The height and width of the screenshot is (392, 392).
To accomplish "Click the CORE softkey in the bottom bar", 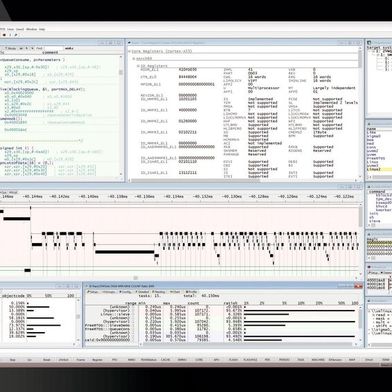I will (x=199, y=360).
